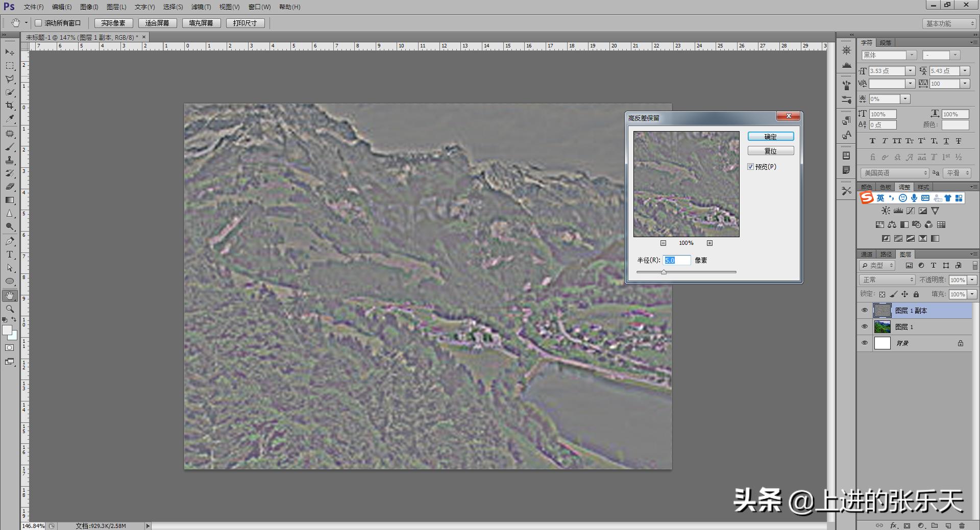Hide the 背景 layer visibility eye
The image size is (980, 530).
click(864, 343)
